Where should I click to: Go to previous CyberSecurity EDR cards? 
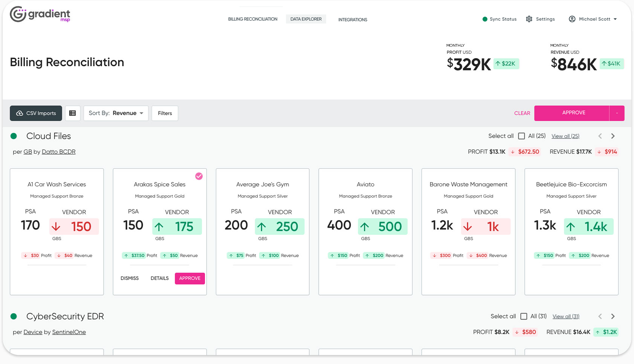(600, 316)
